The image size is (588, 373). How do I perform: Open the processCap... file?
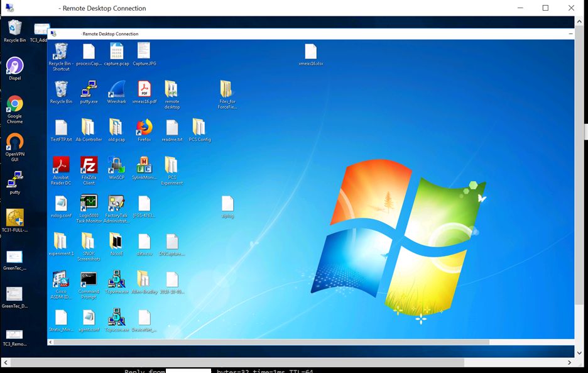[x=89, y=55]
